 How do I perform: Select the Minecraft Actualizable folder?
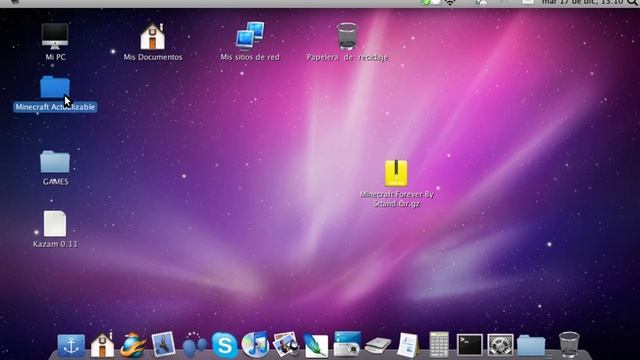pyautogui.click(x=55, y=87)
